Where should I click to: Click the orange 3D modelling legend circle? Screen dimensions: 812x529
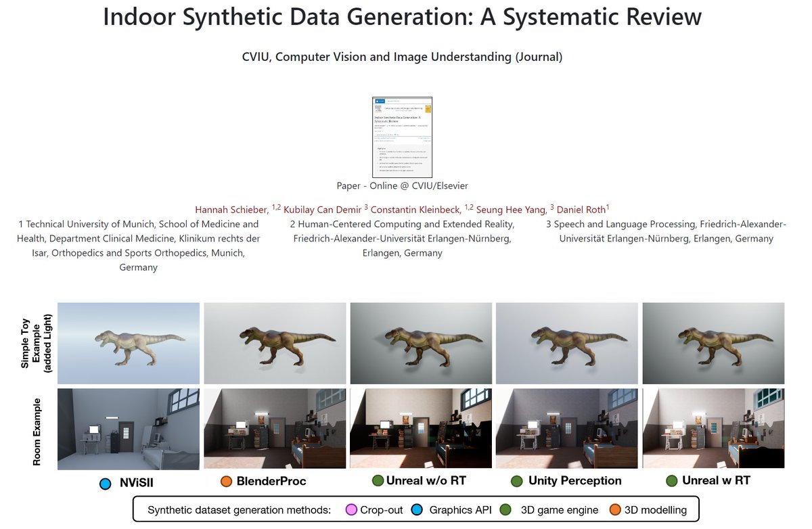coord(614,509)
